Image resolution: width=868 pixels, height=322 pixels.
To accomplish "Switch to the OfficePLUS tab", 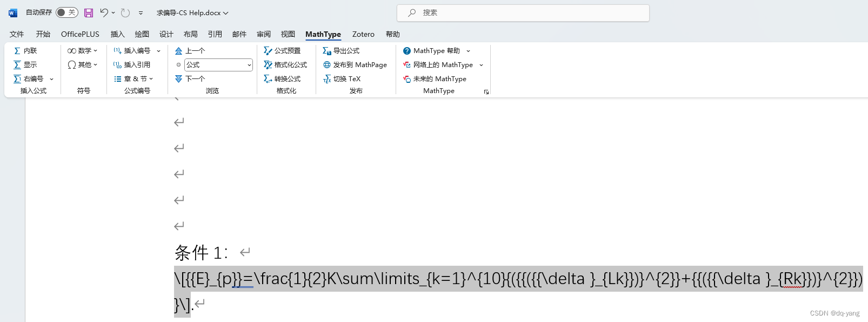I will click(80, 34).
